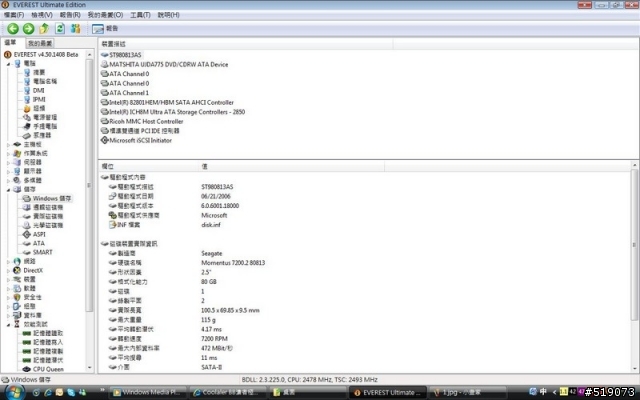Viewport: 640px width, 400px height.
Task: Click the 伺服器 server icon in the tree
Action: (17, 162)
